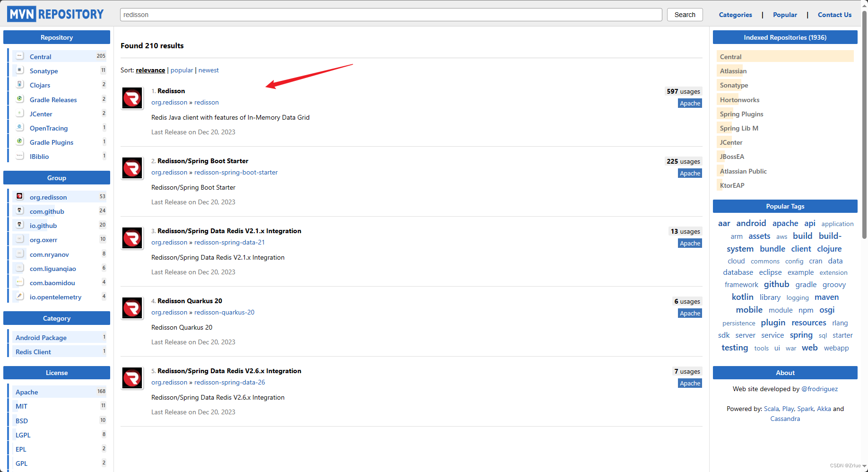View the 597 usages of Redisson
Viewport: 868px width, 472px height.
coord(683,91)
